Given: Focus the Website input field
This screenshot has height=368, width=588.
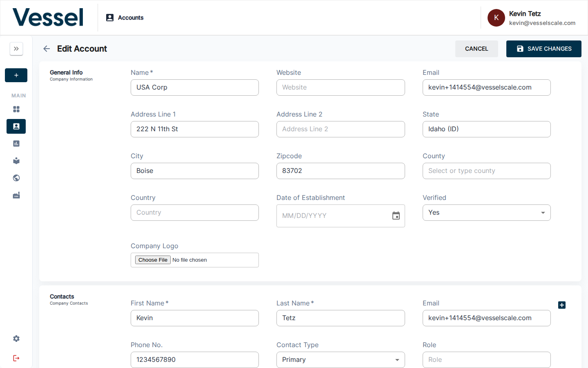Looking at the screenshot, I should pos(340,88).
